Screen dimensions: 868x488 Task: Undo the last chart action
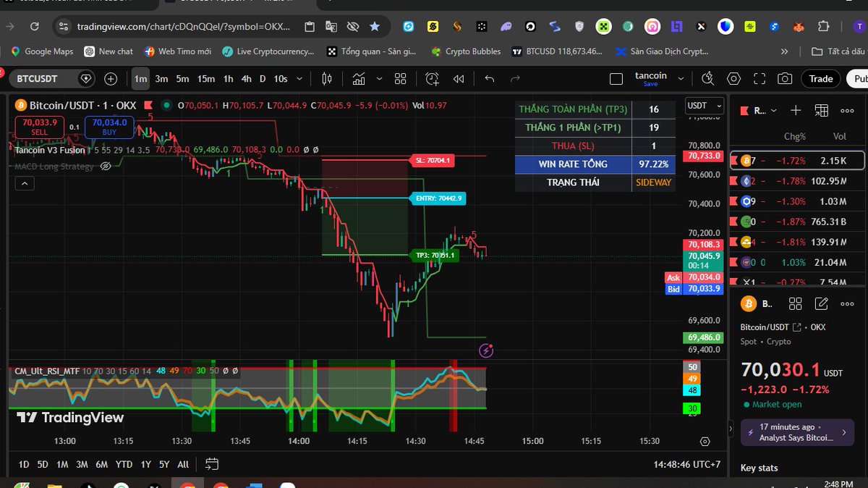click(490, 78)
